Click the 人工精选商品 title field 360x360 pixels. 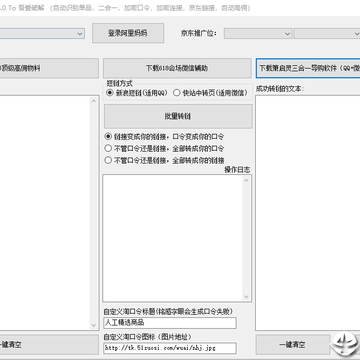[170, 323]
